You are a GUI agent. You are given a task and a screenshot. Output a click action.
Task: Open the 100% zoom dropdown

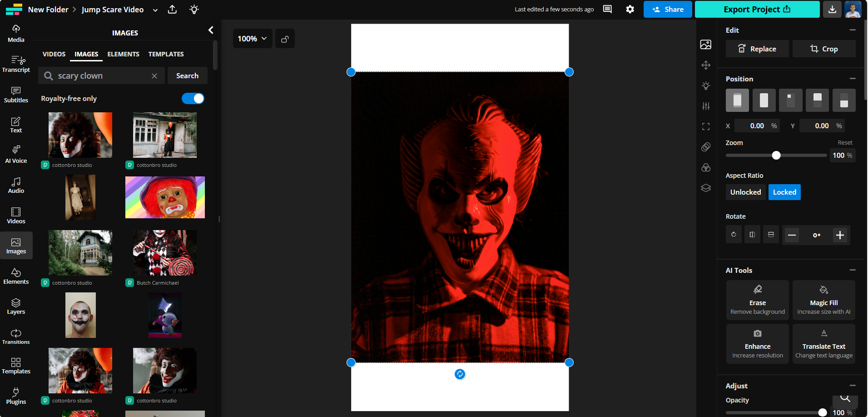252,38
